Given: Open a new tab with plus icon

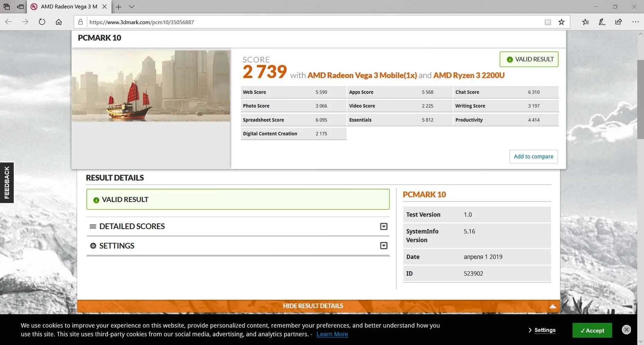Looking at the screenshot, I should click(119, 7).
